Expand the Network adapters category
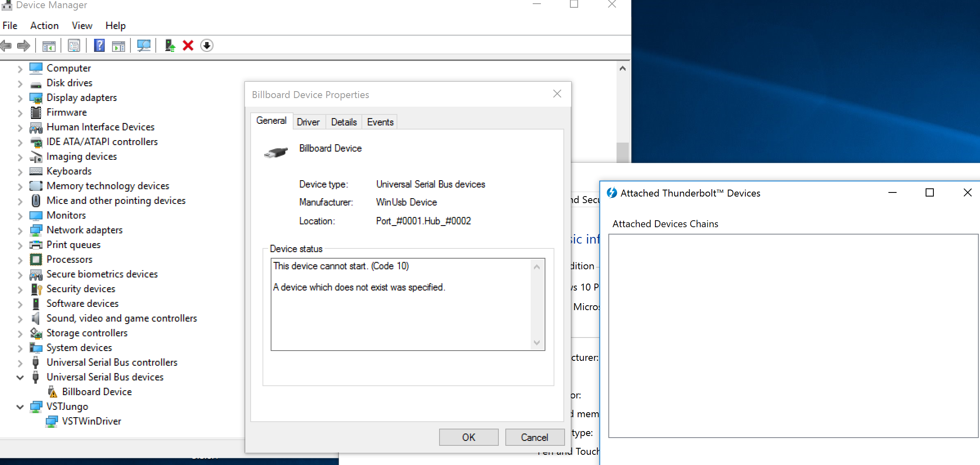This screenshot has height=465, width=980. coord(20,230)
